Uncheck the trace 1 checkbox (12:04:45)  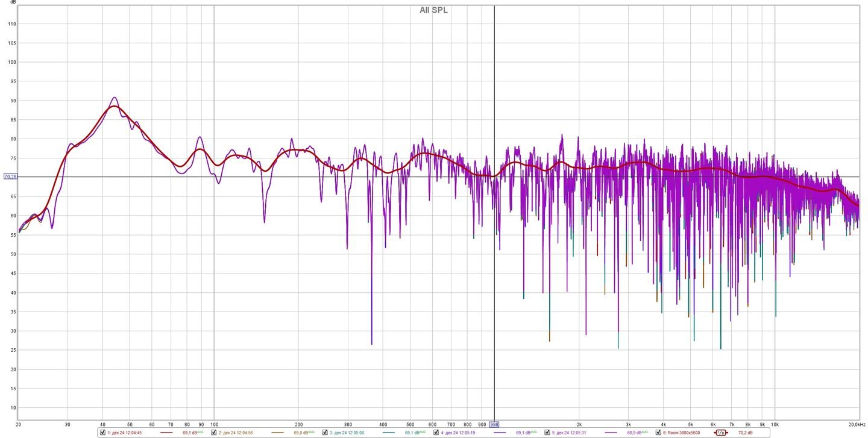[x=102, y=433]
